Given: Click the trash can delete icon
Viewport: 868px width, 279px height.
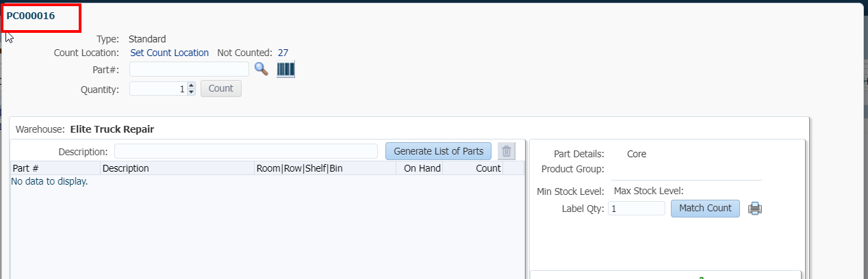Looking at the screenshot, I should click(506, 151).
